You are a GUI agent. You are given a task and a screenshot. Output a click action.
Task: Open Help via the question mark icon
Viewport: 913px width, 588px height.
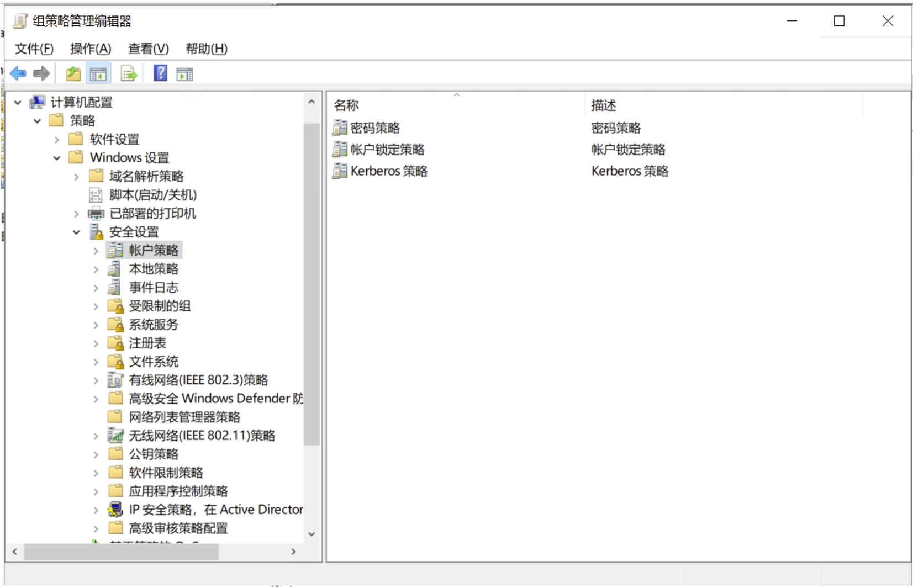[x=160, y=73]
